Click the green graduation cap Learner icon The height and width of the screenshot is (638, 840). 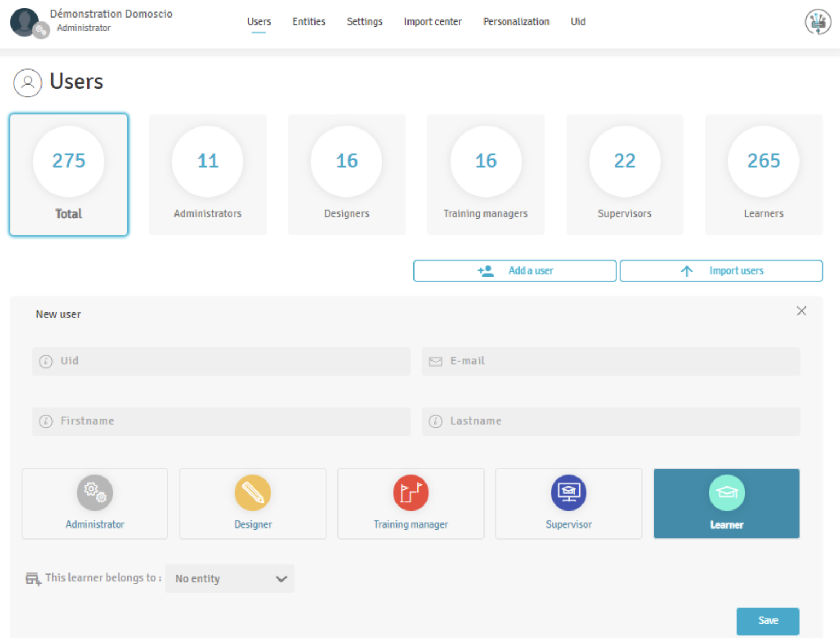click(727, 492)
